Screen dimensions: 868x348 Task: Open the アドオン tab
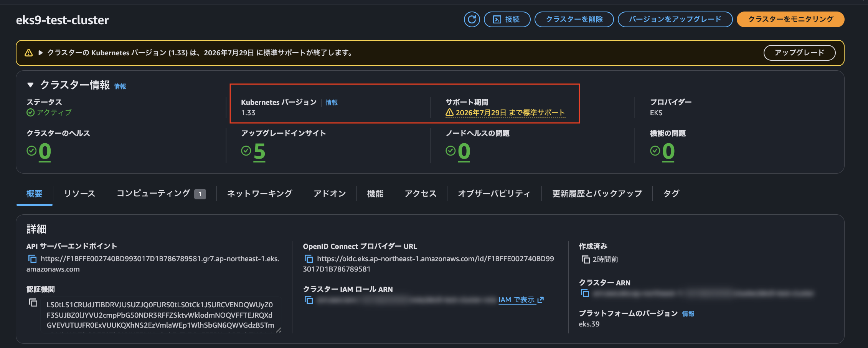(330, 194)
